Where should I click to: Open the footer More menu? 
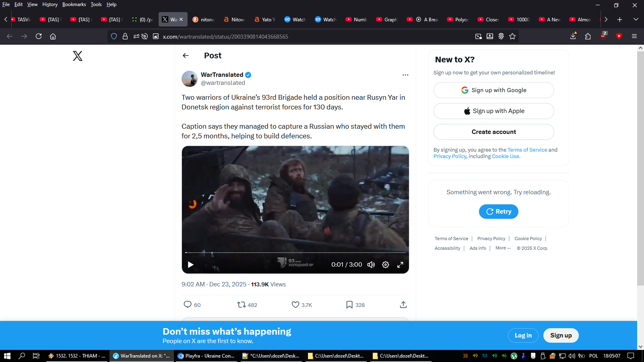coord(503,248)
